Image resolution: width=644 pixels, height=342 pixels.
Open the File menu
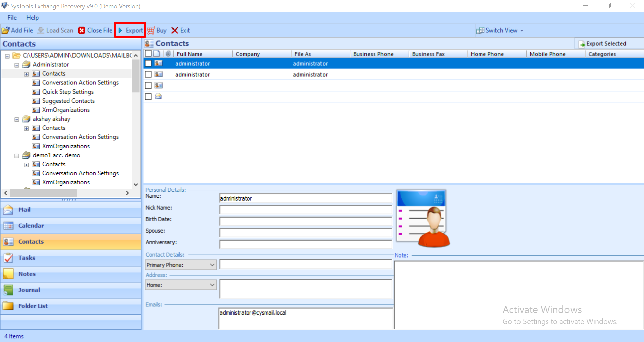(x=12, y=18)
